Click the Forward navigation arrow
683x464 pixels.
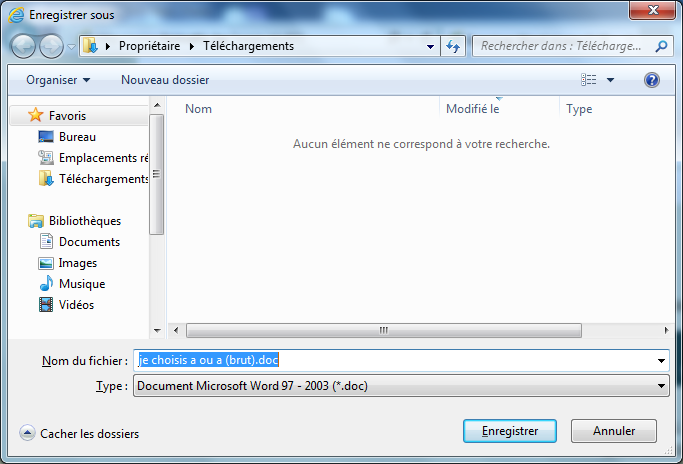click(x=51, y=46)
